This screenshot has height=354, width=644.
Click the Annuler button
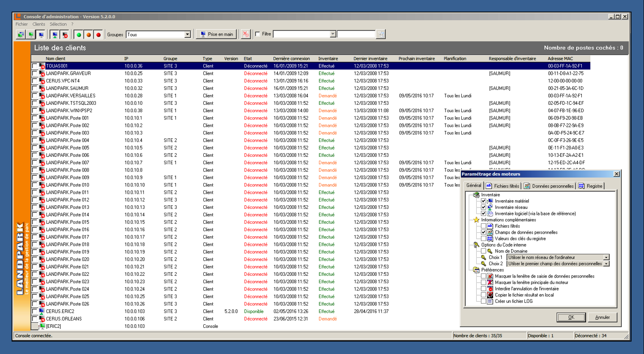[x=602, y=317]
